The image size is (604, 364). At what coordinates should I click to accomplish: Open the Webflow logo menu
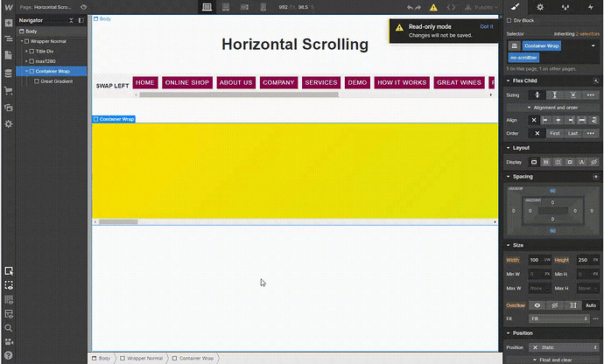click(x=9, y=7)
